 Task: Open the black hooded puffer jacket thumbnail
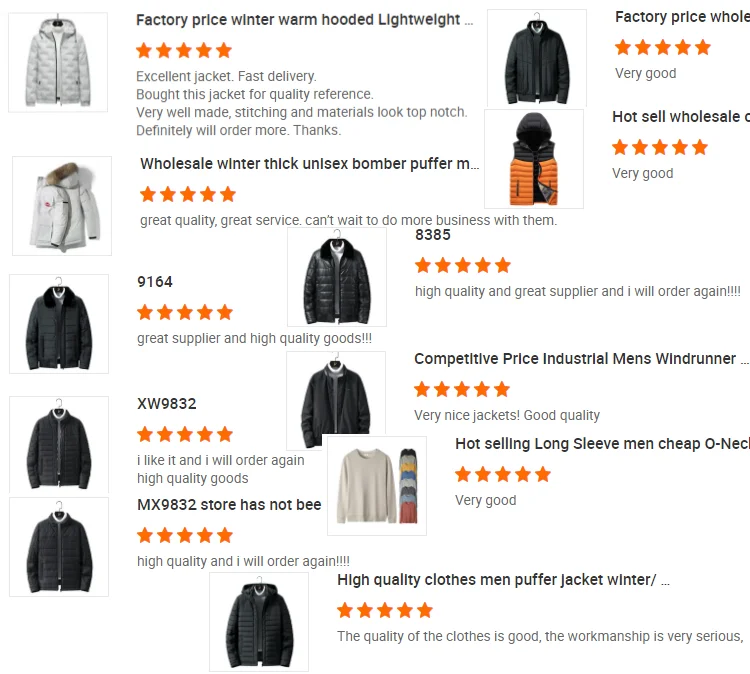point(259,622)
